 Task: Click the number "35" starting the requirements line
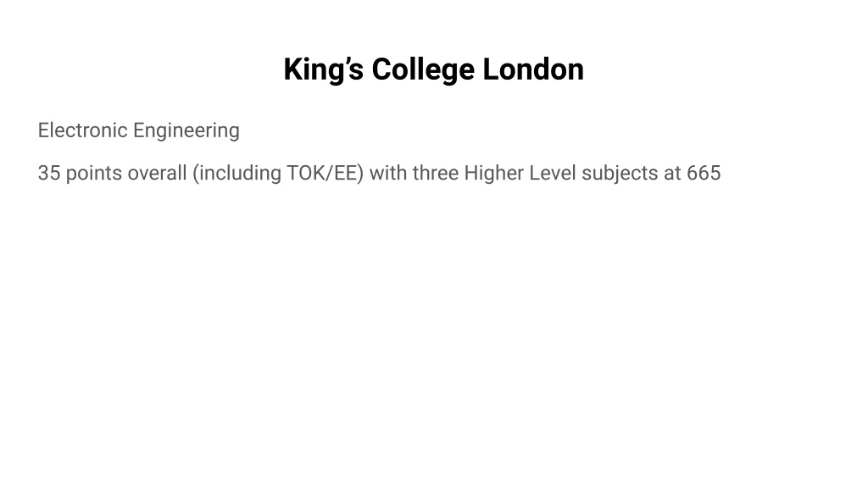[x=48, y=173]
